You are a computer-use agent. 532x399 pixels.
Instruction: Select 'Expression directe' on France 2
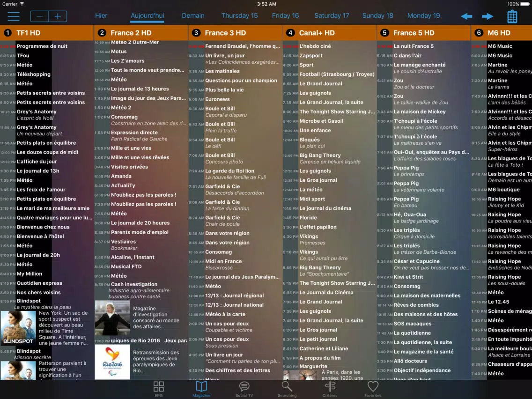tap(134, 133)
